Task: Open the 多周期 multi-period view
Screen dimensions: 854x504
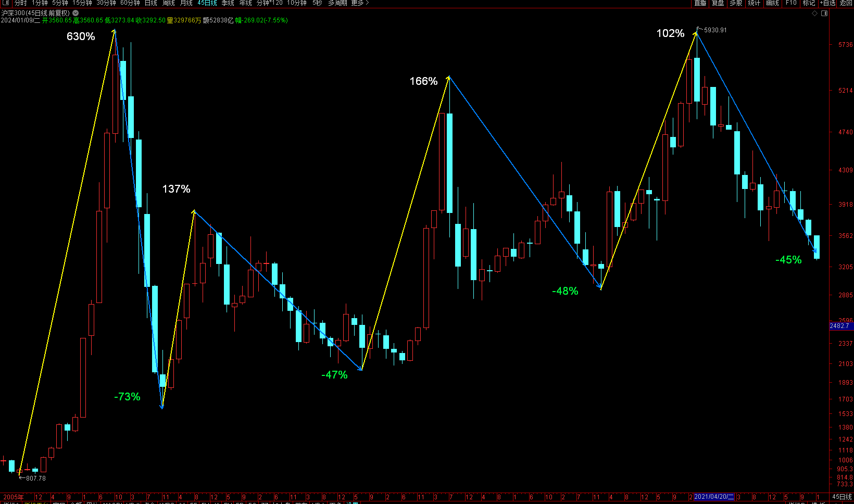Action: click(x=337, y=3)
